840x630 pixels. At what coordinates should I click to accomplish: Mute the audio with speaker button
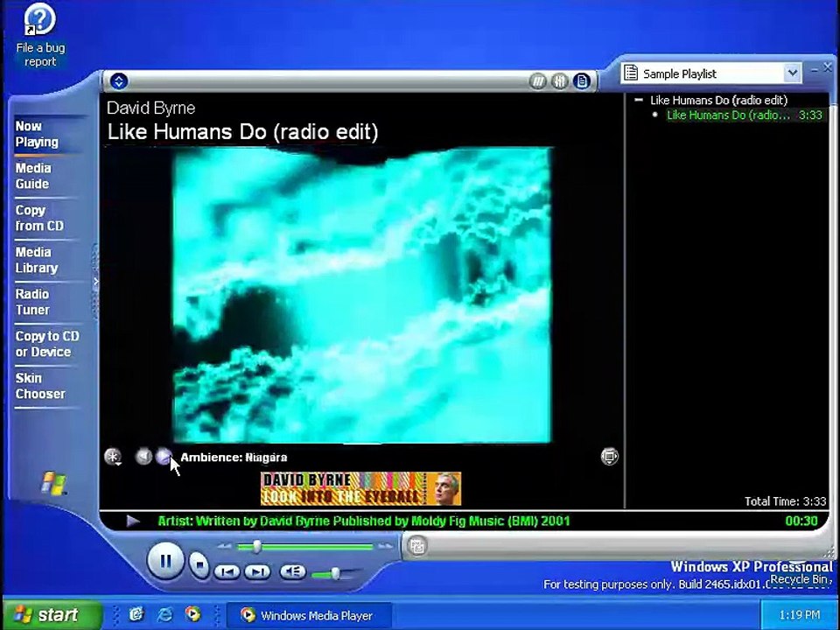point(292,572)
